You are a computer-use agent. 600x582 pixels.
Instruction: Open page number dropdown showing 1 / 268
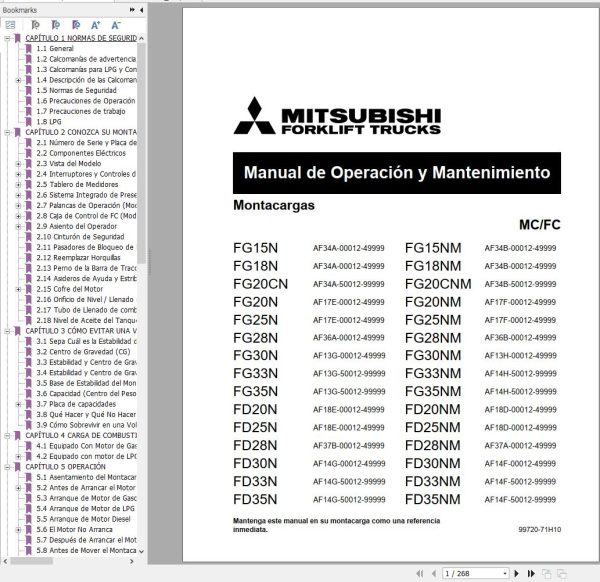click(505, 573)
